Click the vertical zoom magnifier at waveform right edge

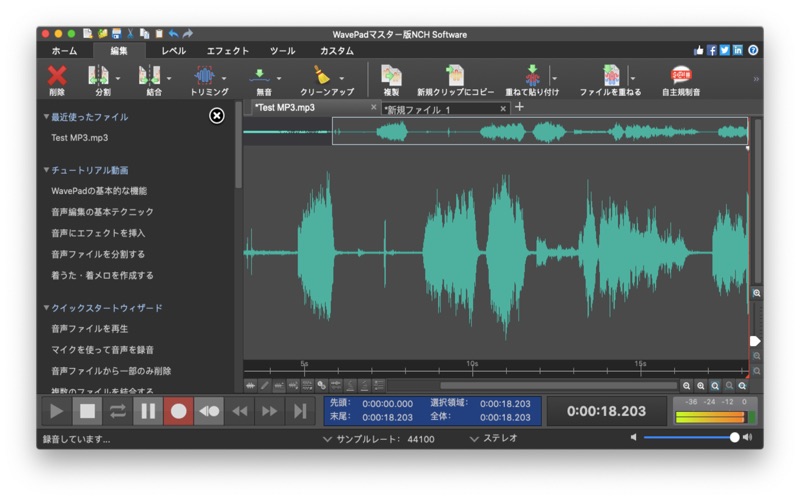(x=757, y=293)
